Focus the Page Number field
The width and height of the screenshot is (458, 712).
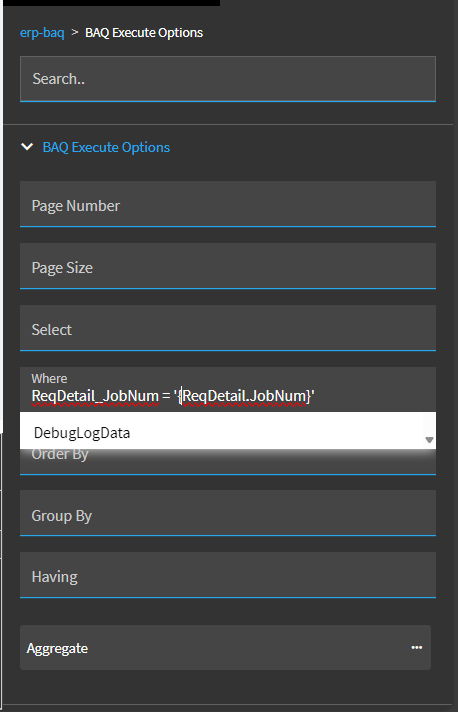pyautogui.click(x=228, y=204)
